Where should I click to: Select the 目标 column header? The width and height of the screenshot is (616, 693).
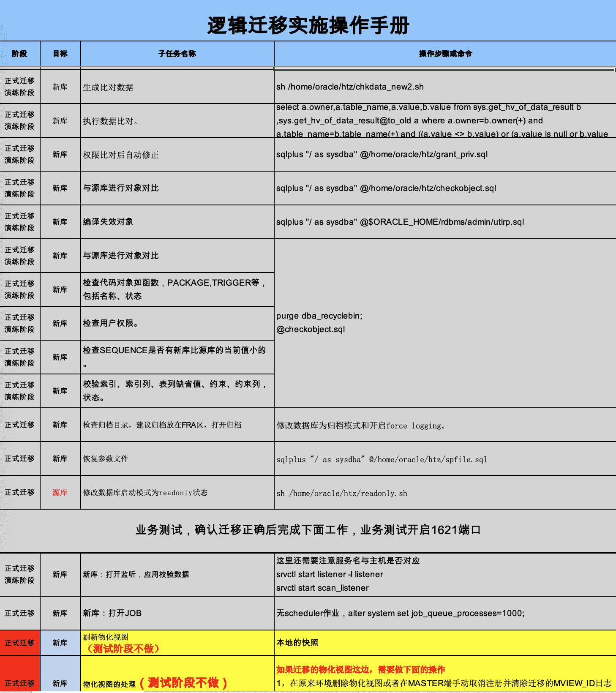point(60,54)
